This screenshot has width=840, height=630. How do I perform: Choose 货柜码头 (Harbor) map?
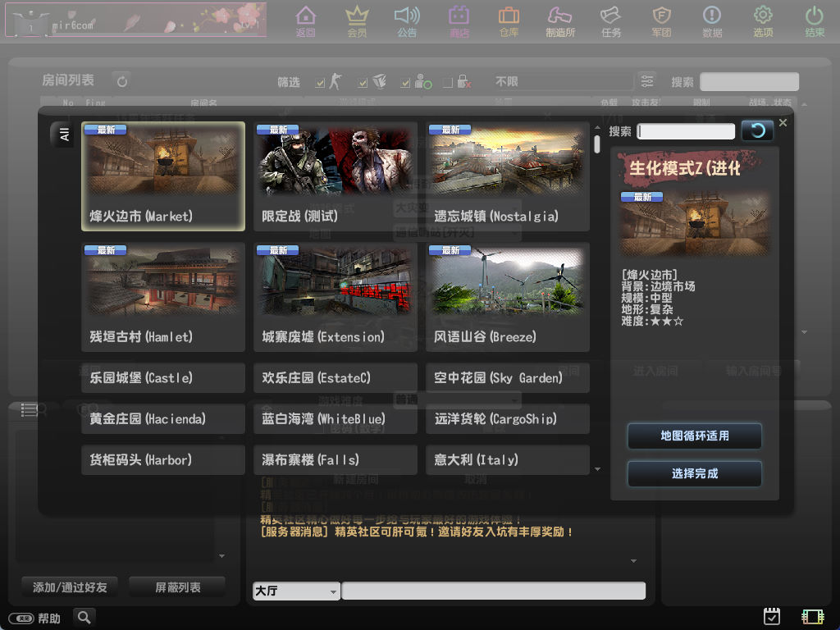click(163, 459)
